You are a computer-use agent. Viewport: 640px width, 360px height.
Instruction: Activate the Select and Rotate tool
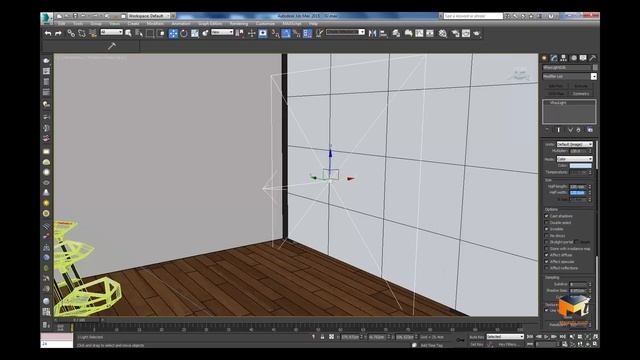coord(184,33)
